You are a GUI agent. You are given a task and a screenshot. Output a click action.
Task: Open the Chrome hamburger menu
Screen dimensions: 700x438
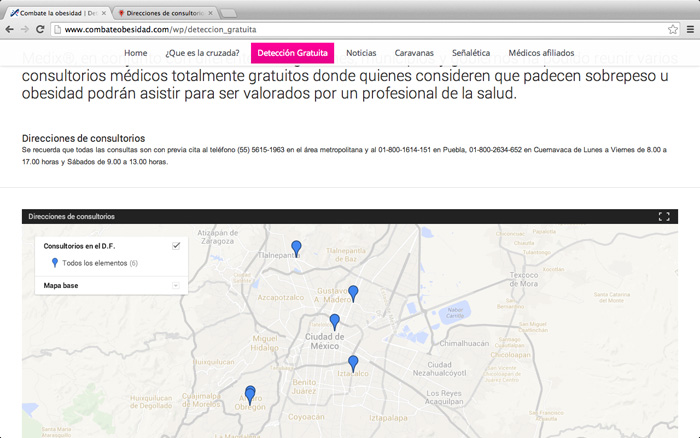point(690,29)
